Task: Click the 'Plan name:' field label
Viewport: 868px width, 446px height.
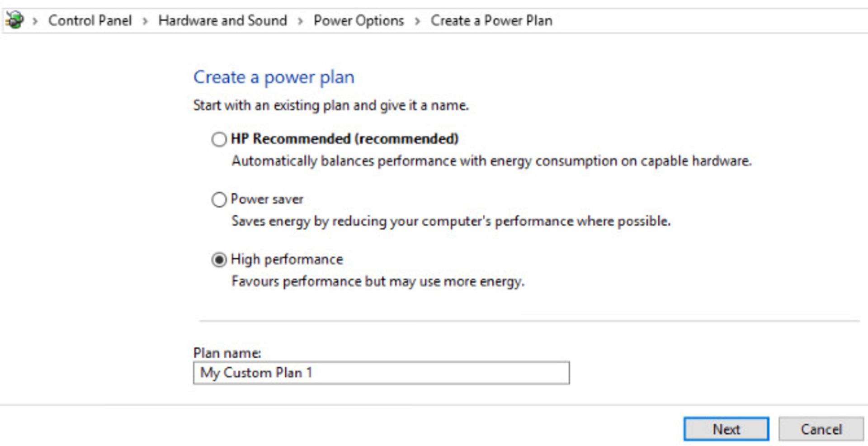Action: [227, 353]
